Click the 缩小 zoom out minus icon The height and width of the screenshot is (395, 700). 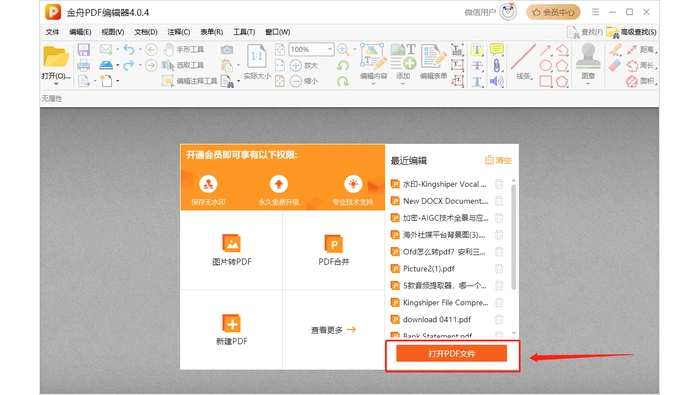tap(296, 81)
